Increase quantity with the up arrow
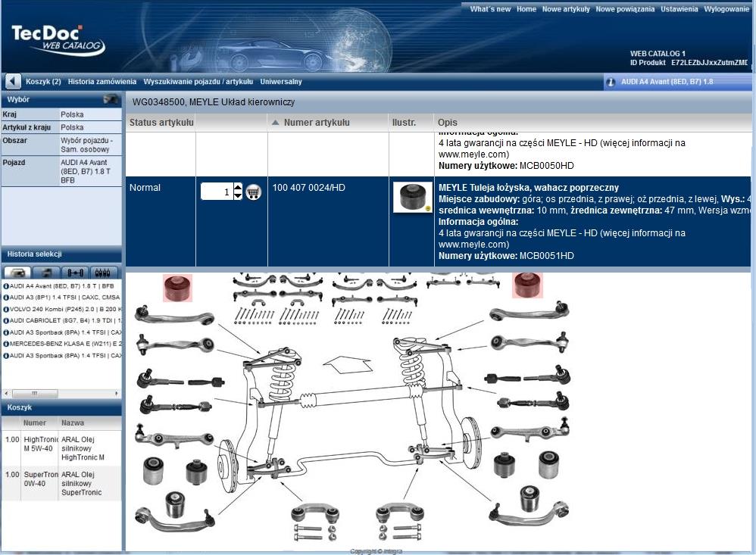Image resolution: width=756 pixels, height=555 pixels. (238, 187)
